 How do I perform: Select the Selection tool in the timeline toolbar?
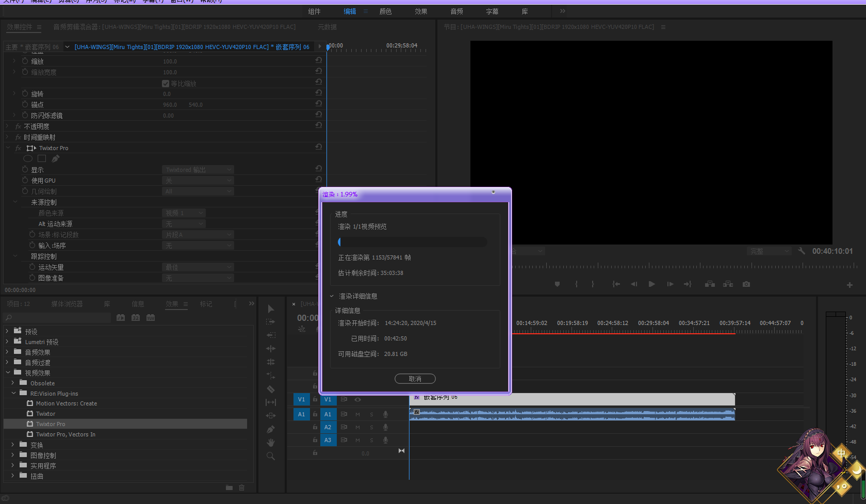click(271, 308)
